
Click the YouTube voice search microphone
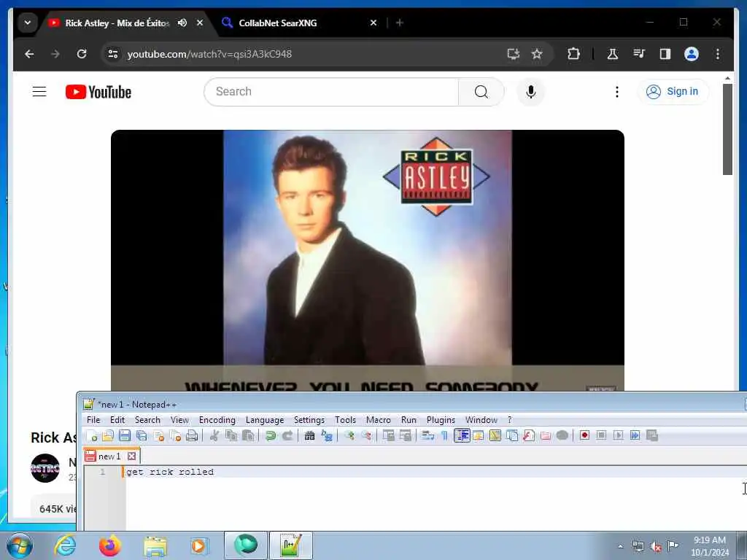531,91
